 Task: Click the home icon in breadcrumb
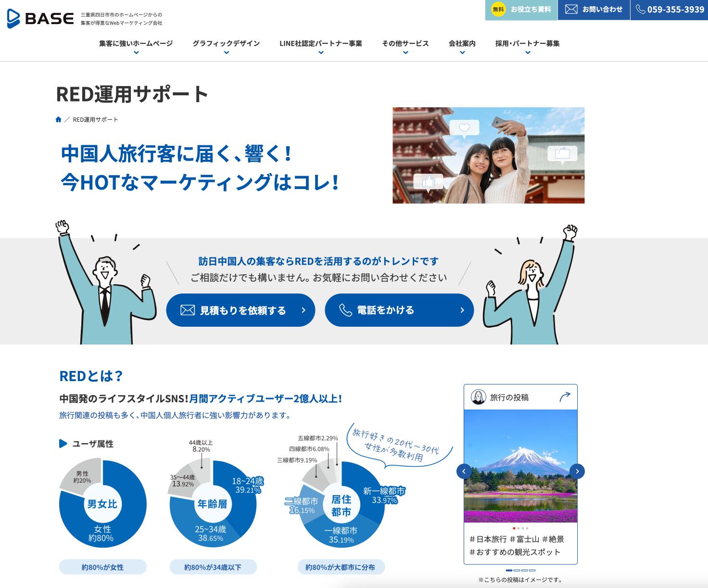pyautogui.click(x=59, y=119)
